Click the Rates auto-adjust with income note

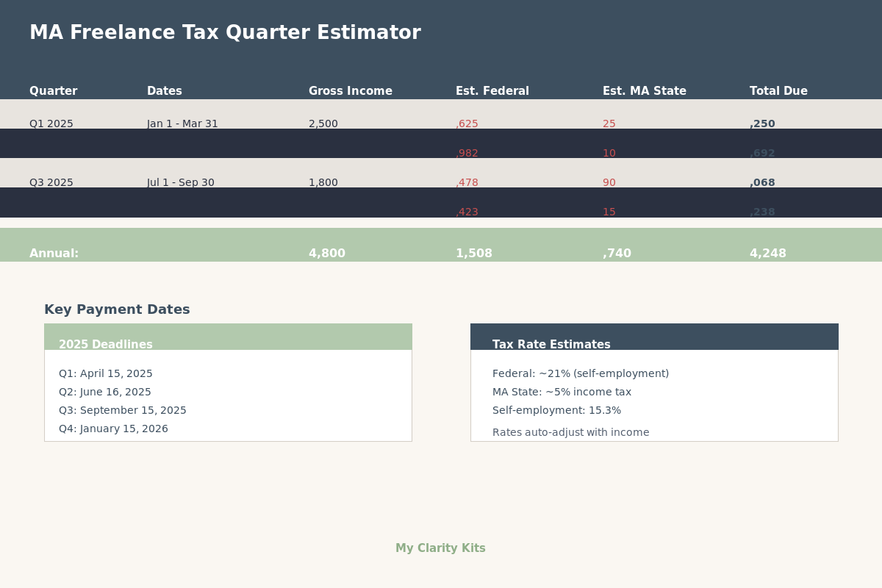point(570,432)
